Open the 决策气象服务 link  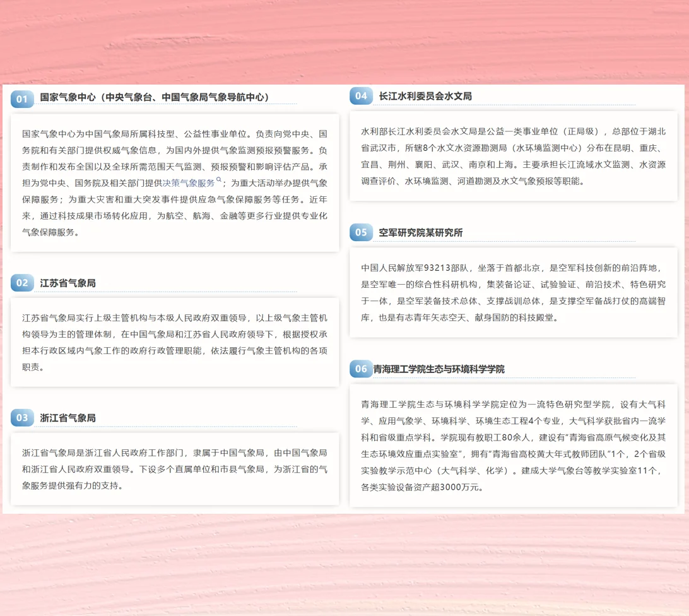pyautogui.click(x=189, y=183)
